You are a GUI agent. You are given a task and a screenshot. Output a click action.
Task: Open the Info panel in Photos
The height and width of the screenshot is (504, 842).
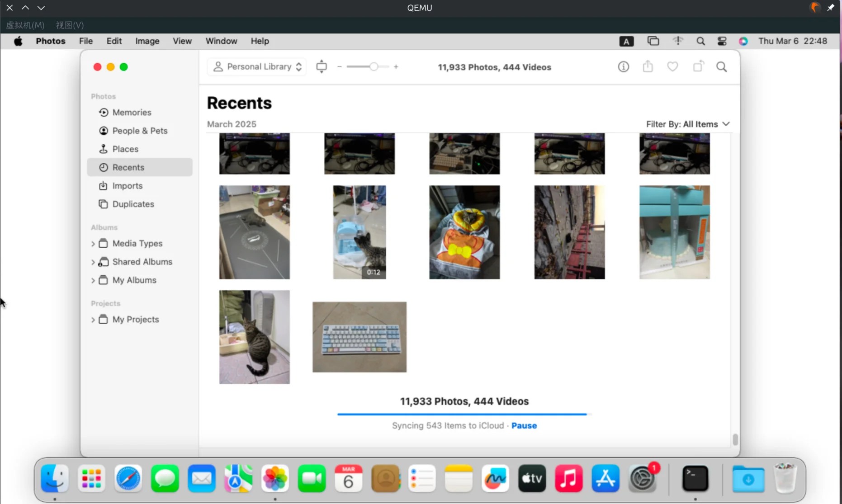(623, 66)
